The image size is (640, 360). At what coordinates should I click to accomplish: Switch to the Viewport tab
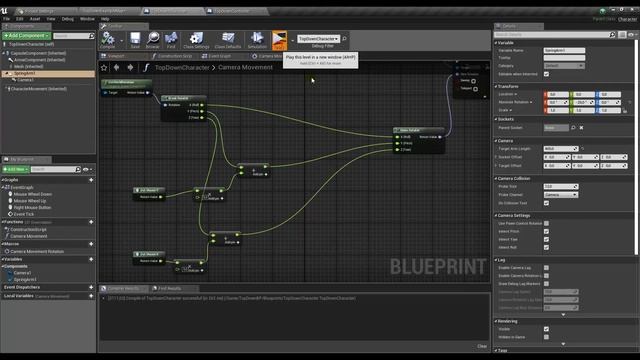click(x=116, y=56)
